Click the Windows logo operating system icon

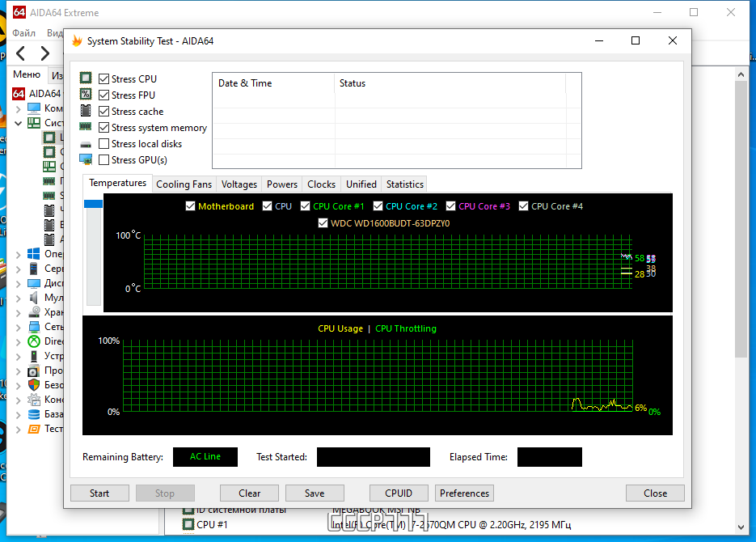click(x=34, y=254)
